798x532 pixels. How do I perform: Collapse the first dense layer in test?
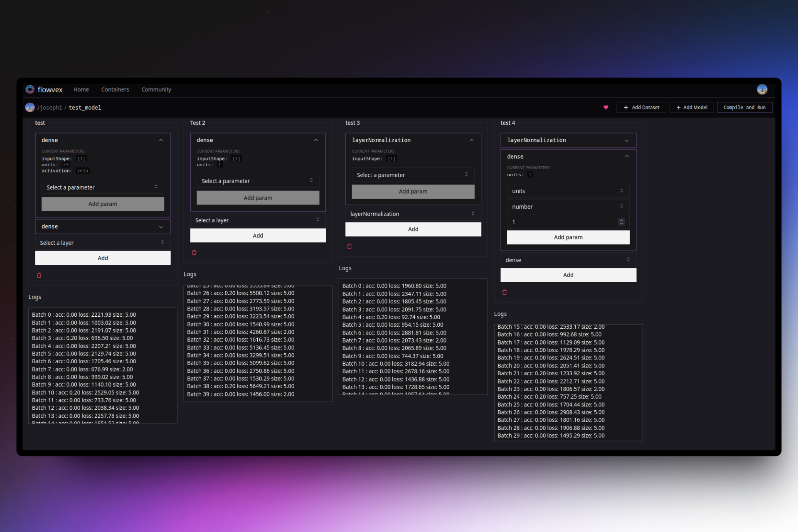pyautogui.click(x=161, y=140)
